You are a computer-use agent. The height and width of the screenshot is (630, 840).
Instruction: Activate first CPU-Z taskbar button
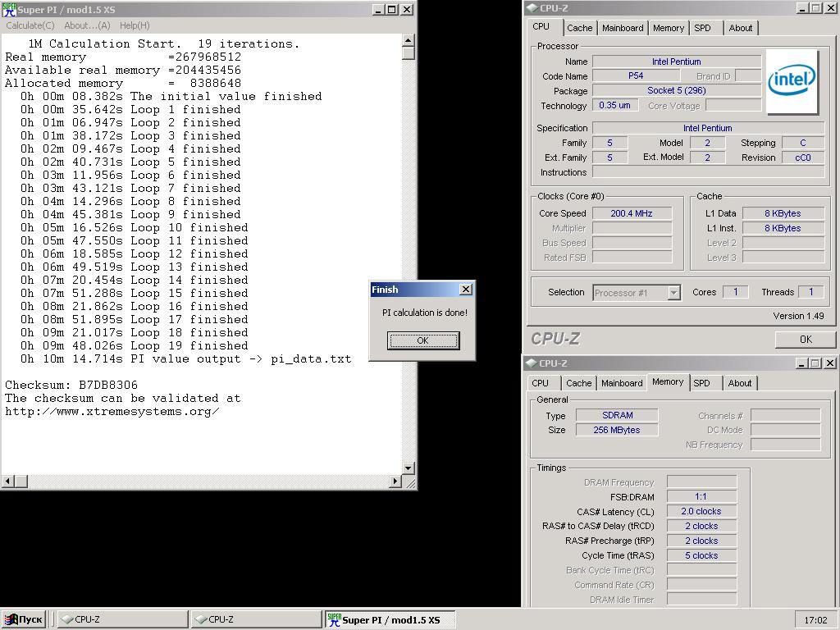122,619
